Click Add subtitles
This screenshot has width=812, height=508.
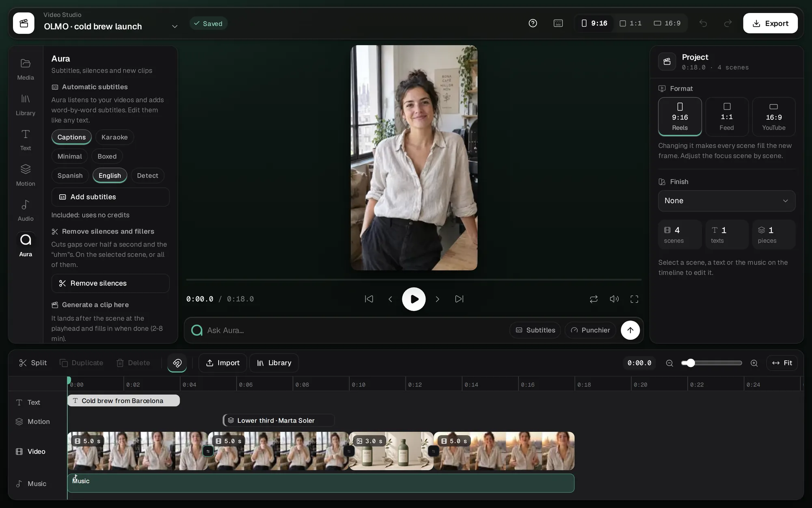click(x=110, y=197)
